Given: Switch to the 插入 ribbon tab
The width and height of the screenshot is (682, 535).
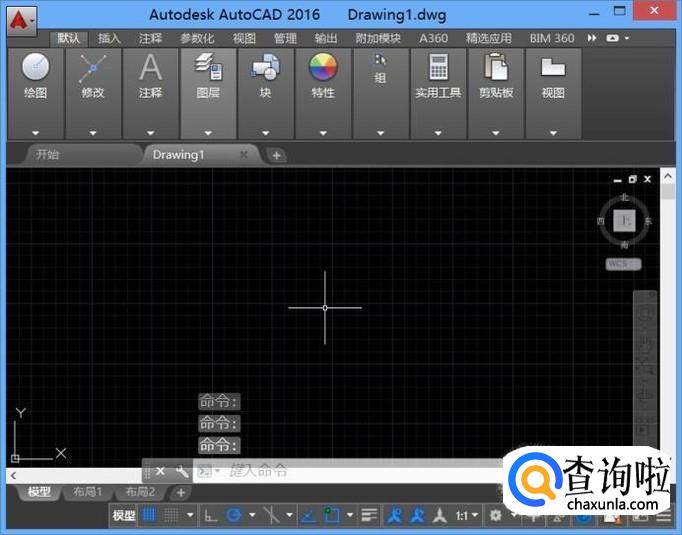Looking at the screenshot, I should [x=109, y=39].
